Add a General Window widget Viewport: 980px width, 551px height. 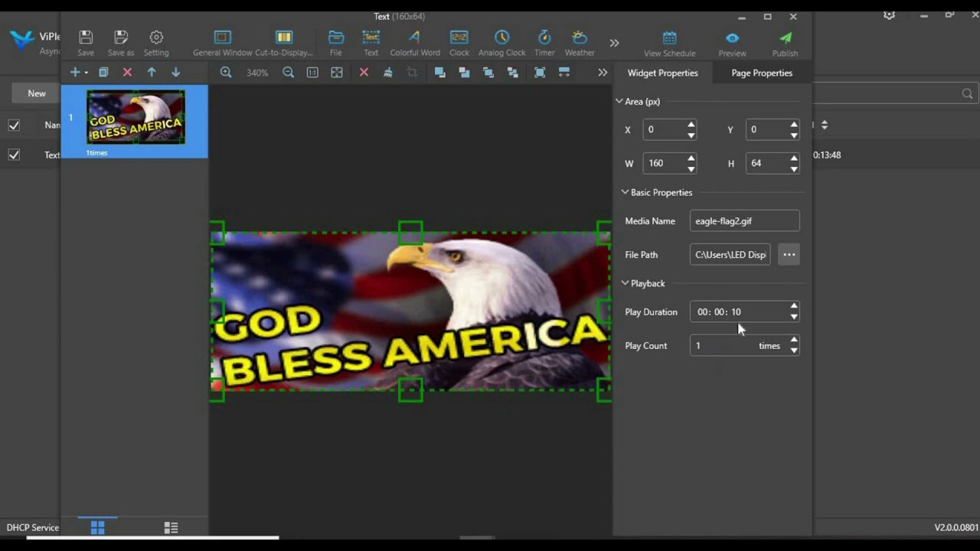point(222,43)
